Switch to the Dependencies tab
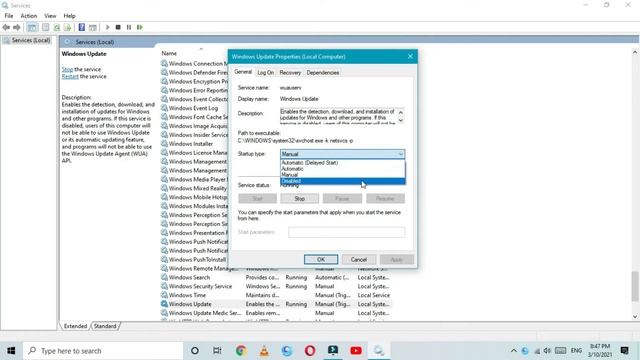Screen dimensions: 640x360 [x=322, y=73]
